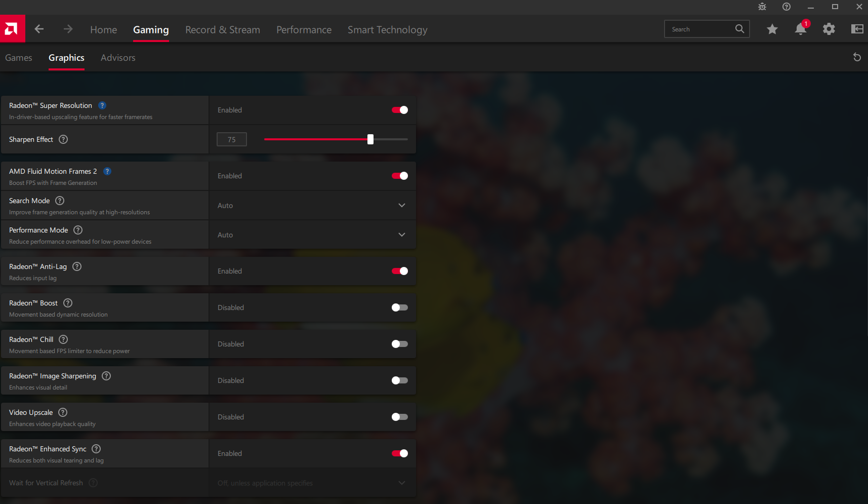Show Radeon Chill help tooltip
This screenshot has height=504, width=868.
point(63,339)
